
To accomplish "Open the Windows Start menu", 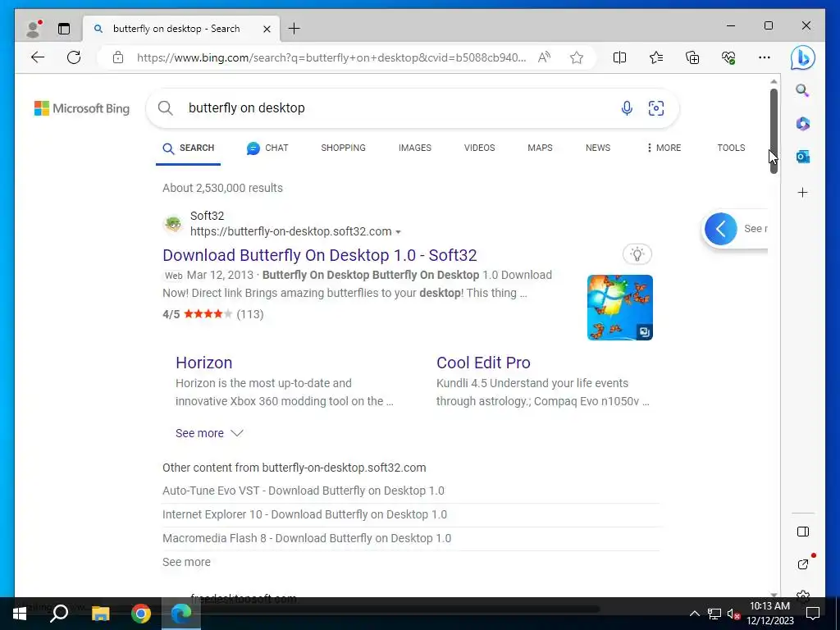I will click(20, 614).
